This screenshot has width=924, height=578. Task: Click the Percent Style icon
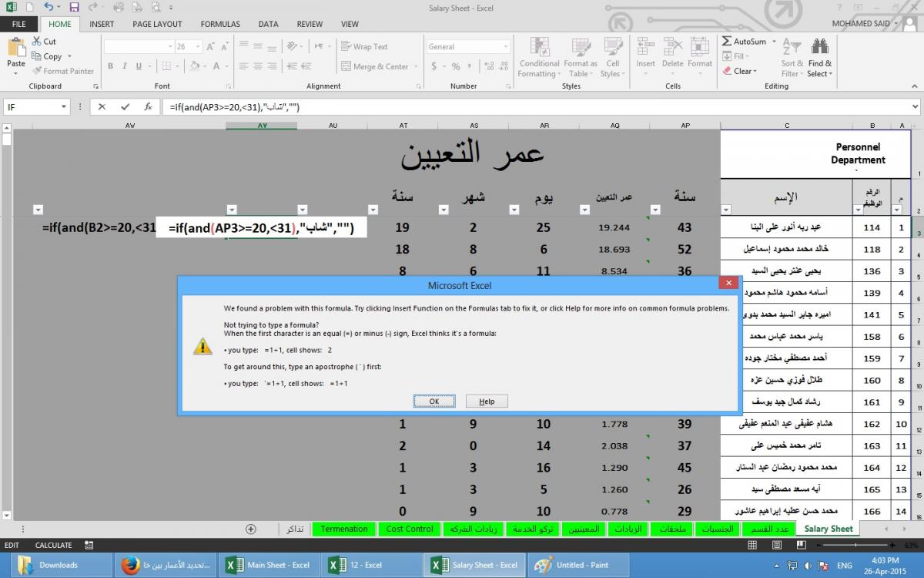(x=456, y=66)
